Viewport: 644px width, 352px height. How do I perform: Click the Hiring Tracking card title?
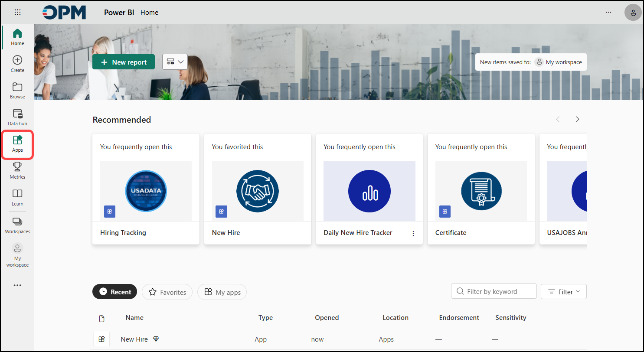tap(123, 233)
